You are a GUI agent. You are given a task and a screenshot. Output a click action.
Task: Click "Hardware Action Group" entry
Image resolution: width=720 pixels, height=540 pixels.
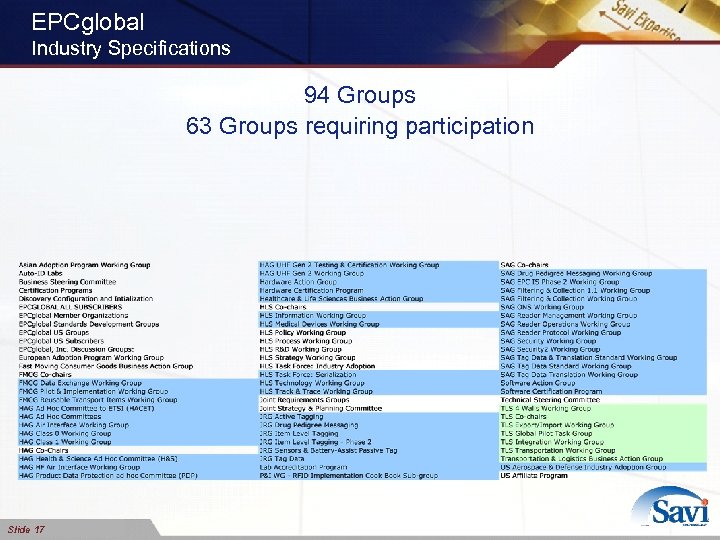click(x=298, y=282)
